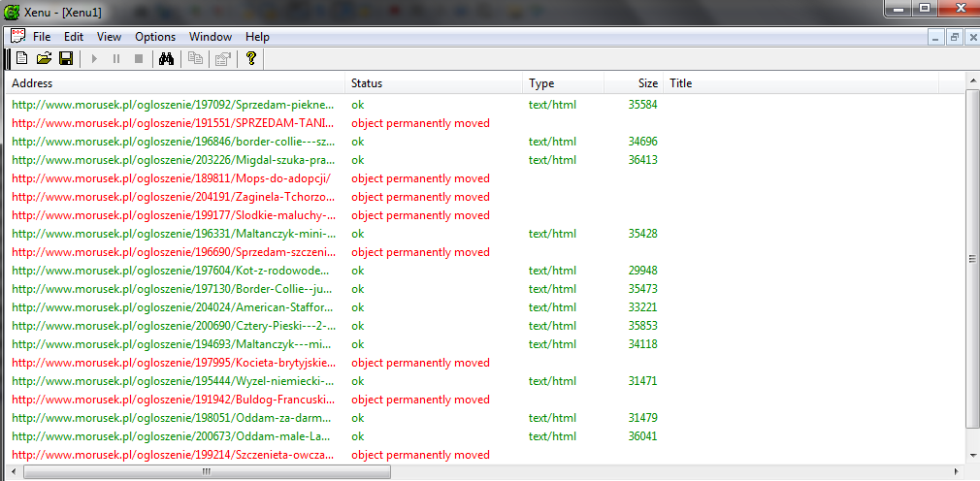
Task: Open a file with the folder icon
Action: point(44,59)
